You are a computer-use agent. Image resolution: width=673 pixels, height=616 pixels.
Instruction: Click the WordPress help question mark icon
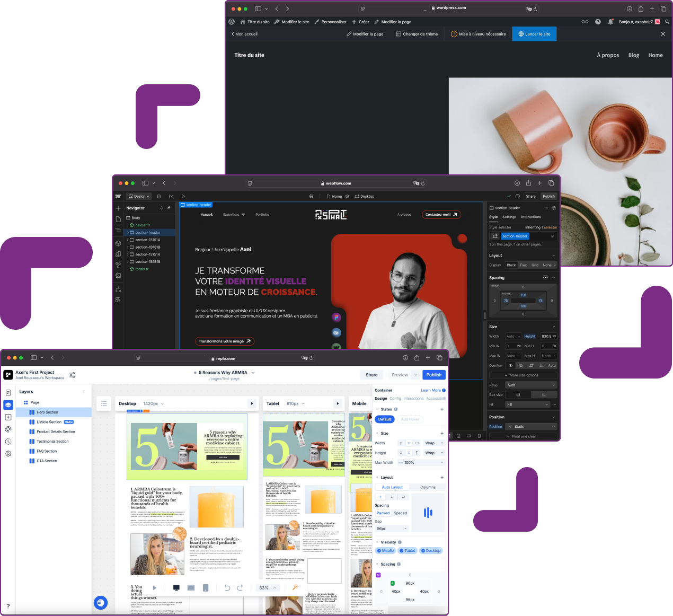[x=598, y=22]
